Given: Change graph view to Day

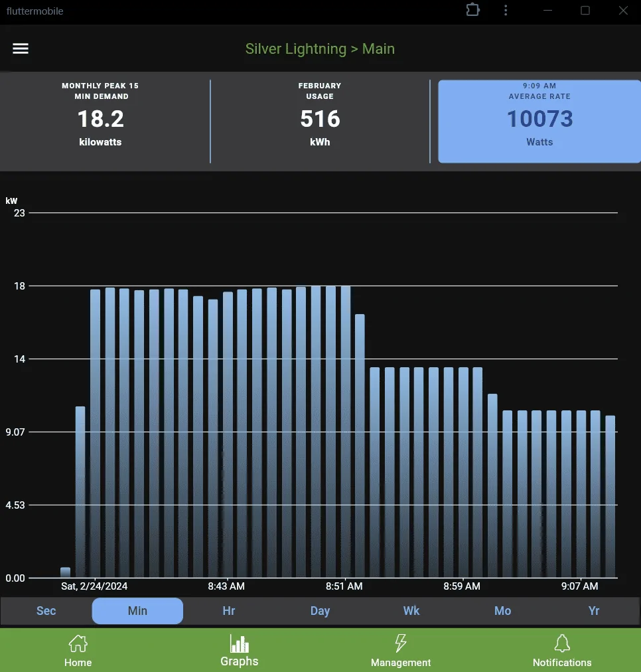Looking at the screenshot, I should click(320, 611).
